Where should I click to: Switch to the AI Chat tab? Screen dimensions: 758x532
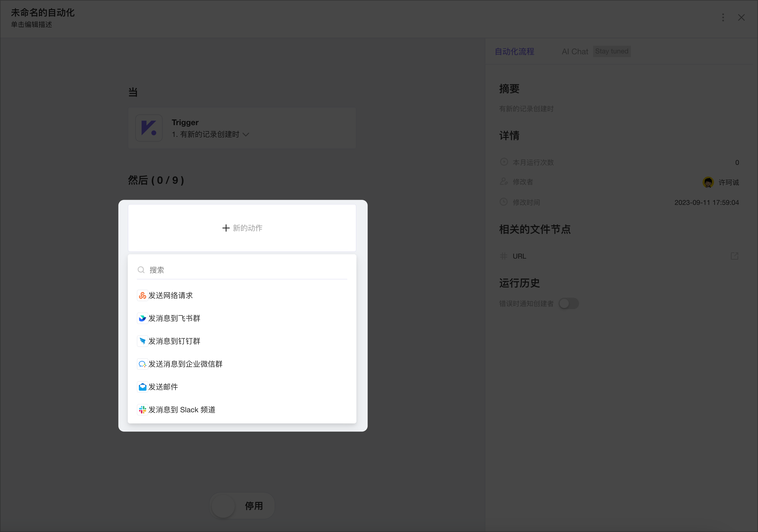coord(575,51)
